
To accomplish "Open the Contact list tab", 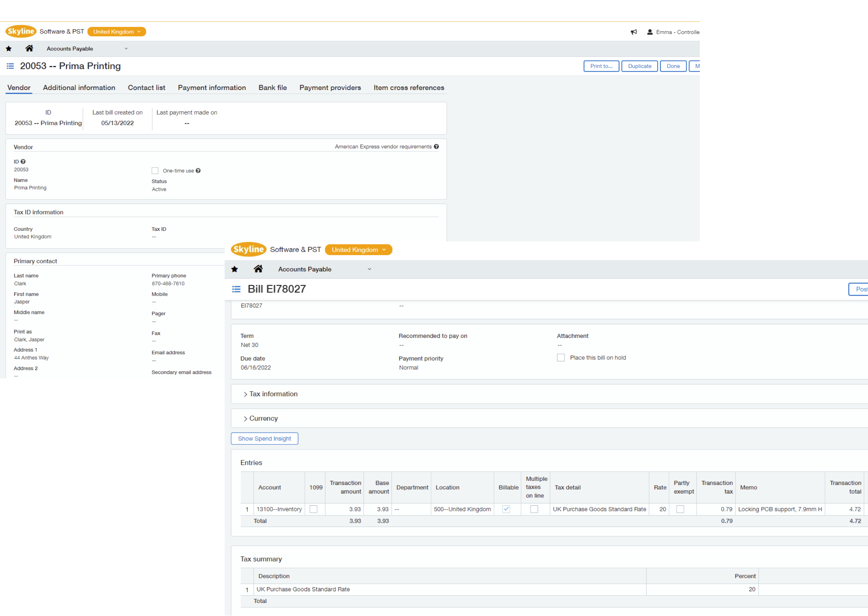I will pos(146,88).
